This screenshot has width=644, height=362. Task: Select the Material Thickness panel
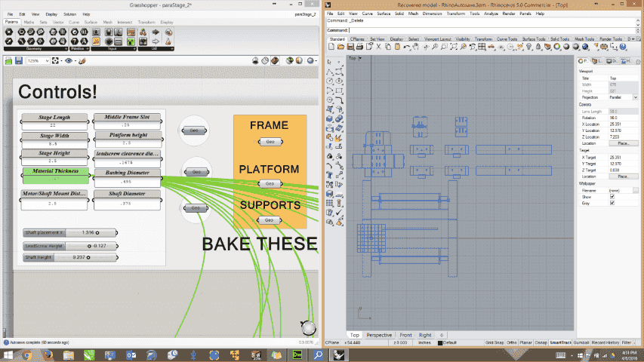(55, 175)
